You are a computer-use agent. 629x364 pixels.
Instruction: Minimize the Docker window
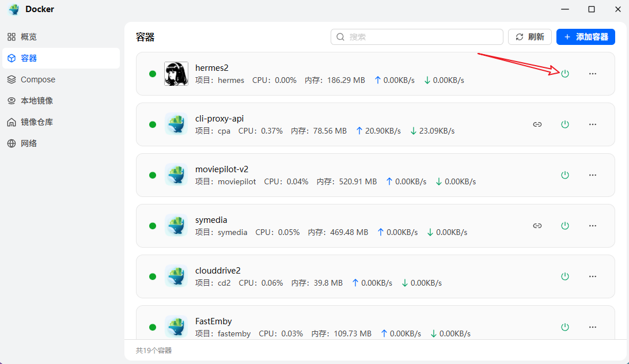click(565, 9)
